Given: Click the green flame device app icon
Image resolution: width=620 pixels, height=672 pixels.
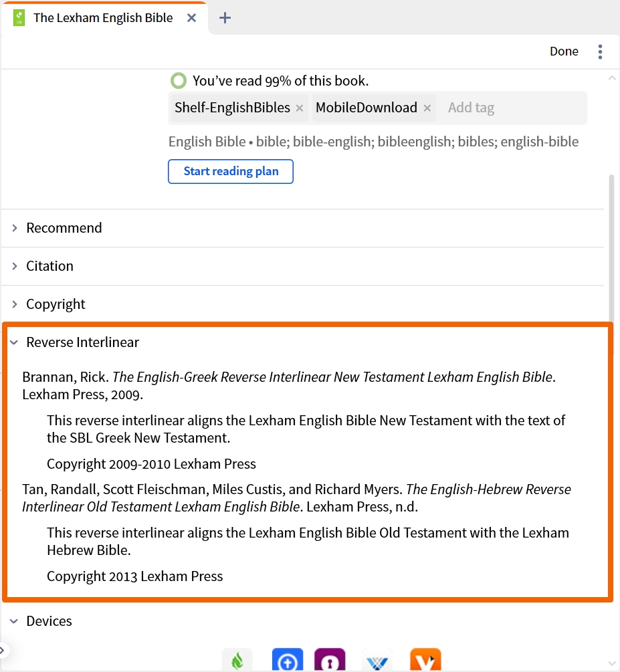Looking at the screenshot, I should tap(237, 659).
